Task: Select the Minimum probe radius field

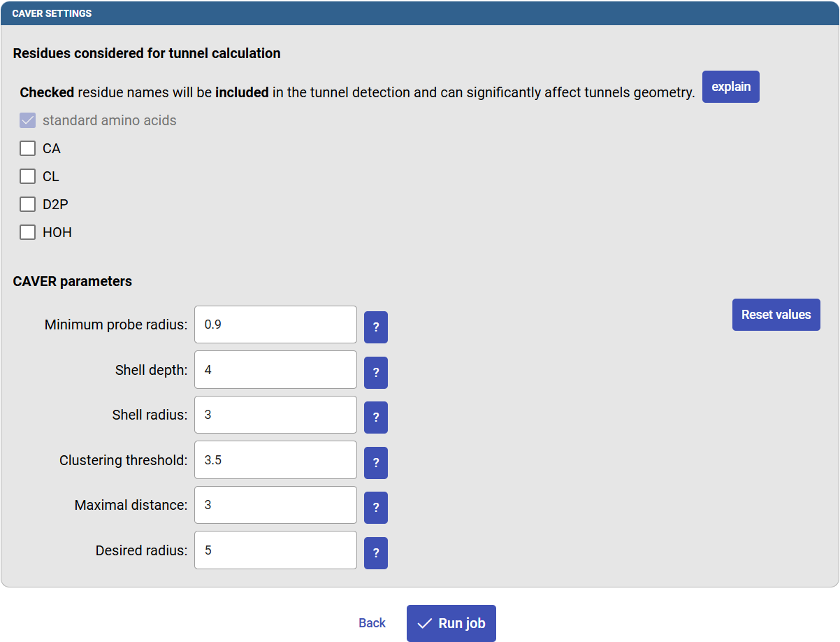Action: (x=275, y=324)
